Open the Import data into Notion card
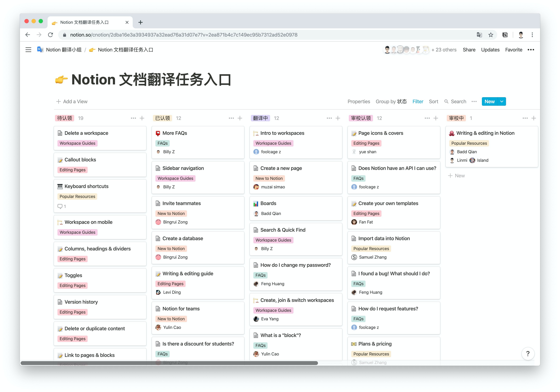Image resolution: width=560 pixels, height=392 pixels. point(394,247)
